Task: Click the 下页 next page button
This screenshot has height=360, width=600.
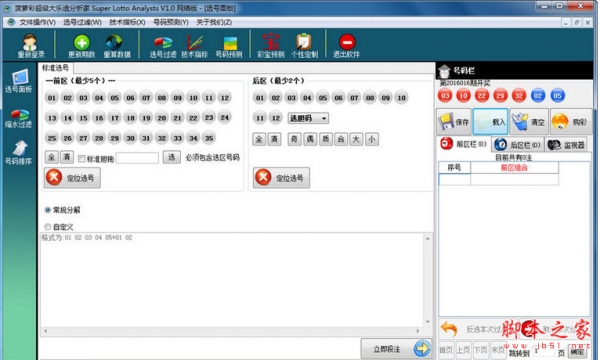Action: [481, 350]
